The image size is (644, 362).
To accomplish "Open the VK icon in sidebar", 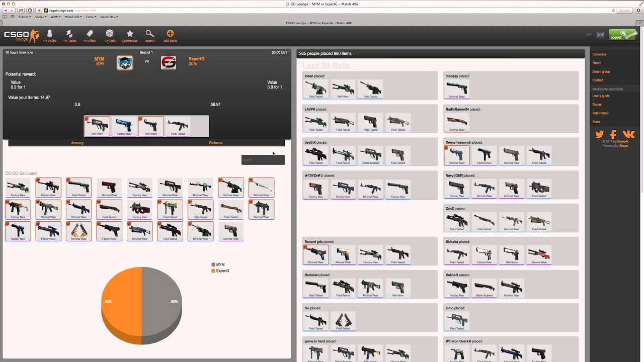I will 628,134.
